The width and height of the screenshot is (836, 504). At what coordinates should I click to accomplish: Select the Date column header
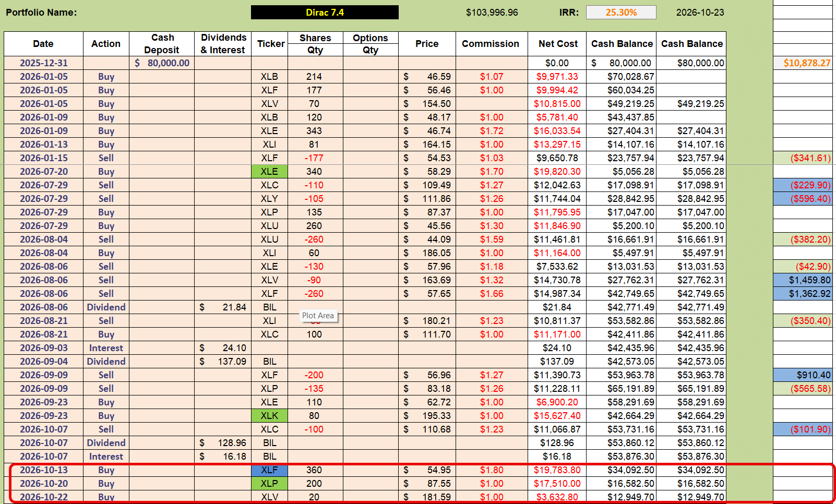pyautogui.click(x=43, y=44)
